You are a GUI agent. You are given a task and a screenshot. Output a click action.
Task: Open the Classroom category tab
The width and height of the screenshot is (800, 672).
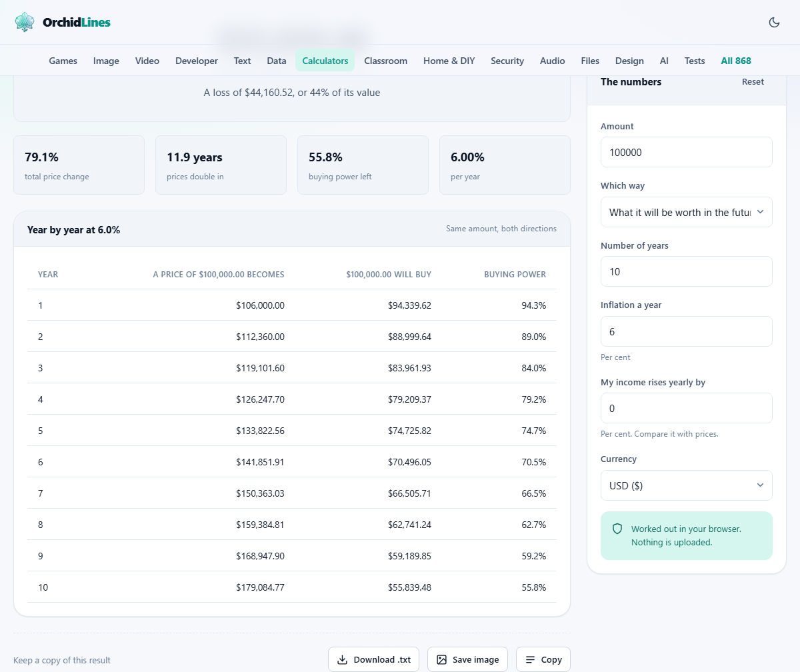[x=385, y=61]
